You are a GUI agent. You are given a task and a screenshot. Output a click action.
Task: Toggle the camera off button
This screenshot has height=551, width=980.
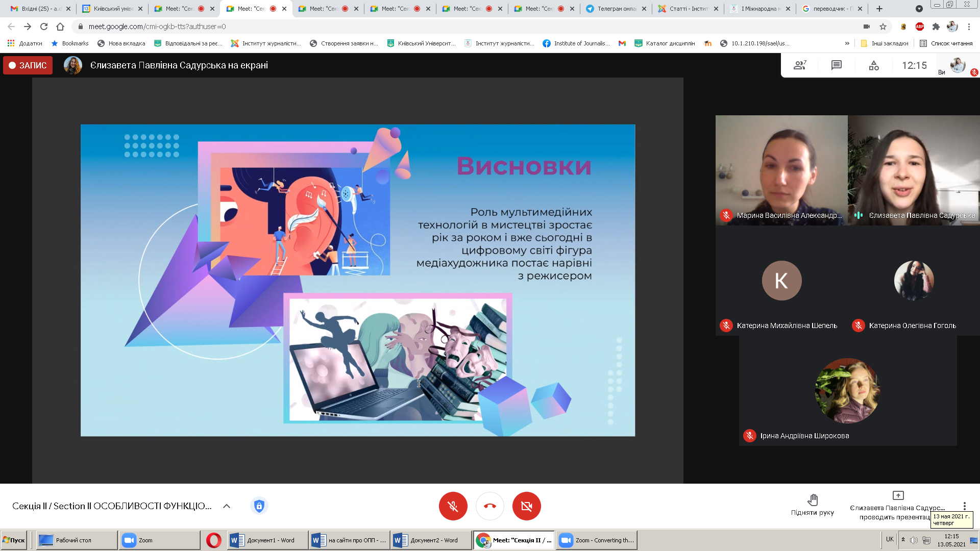526,506
